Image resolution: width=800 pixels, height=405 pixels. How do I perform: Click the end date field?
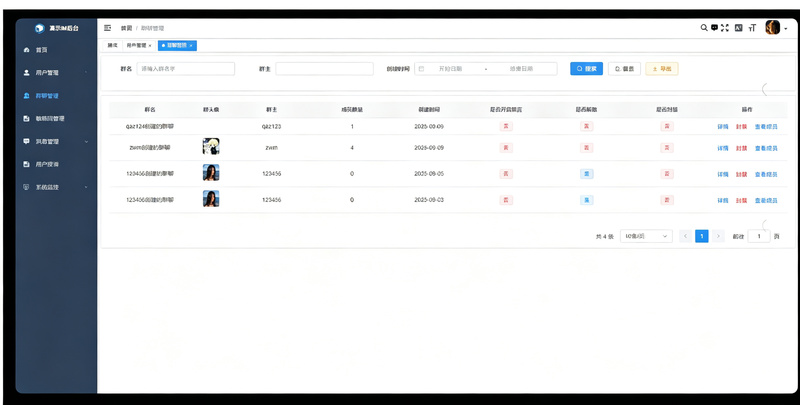point(521,69)
